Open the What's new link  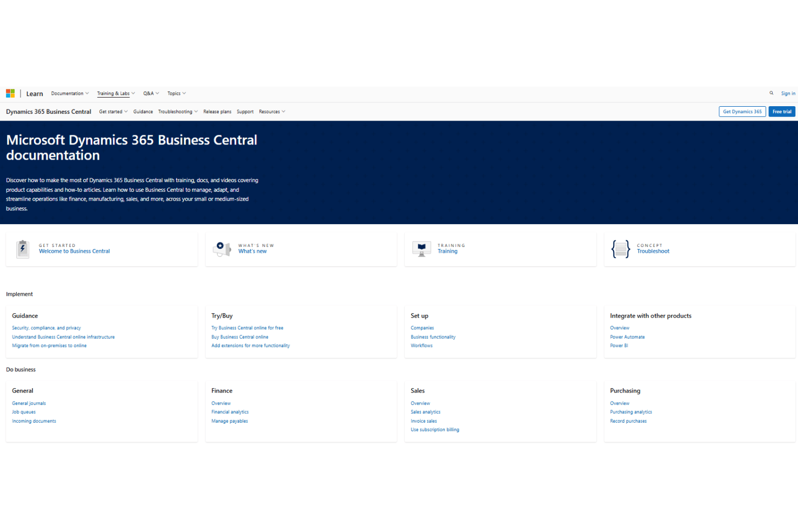click(252, 251)
